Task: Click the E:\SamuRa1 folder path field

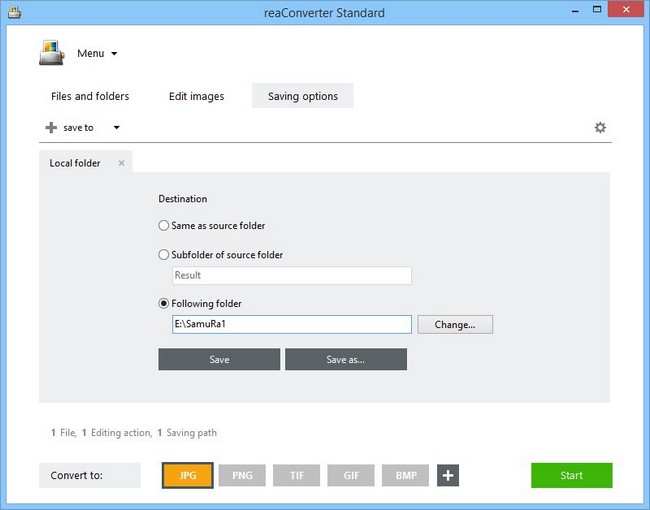Action: click(291, 325)
